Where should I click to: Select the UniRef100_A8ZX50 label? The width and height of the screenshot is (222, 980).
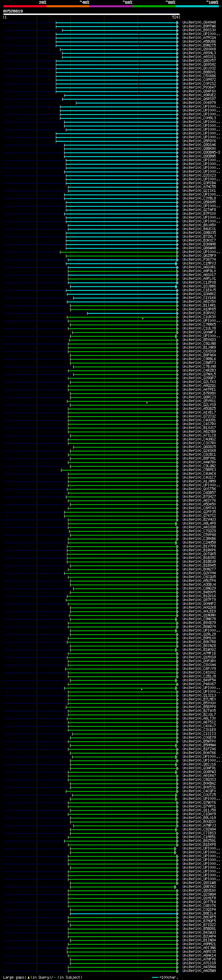point(199,301)
